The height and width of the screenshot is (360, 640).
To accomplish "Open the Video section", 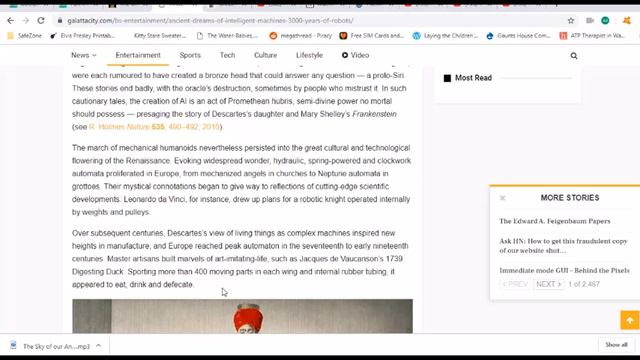I will pyautogui.click(x=355, y=55).
